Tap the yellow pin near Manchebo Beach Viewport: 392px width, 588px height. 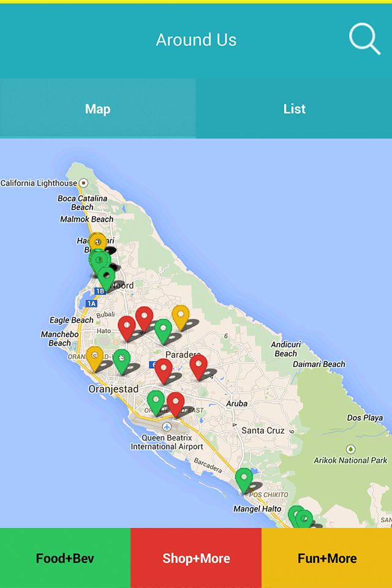pyautogui.click(x=94, y=358)
